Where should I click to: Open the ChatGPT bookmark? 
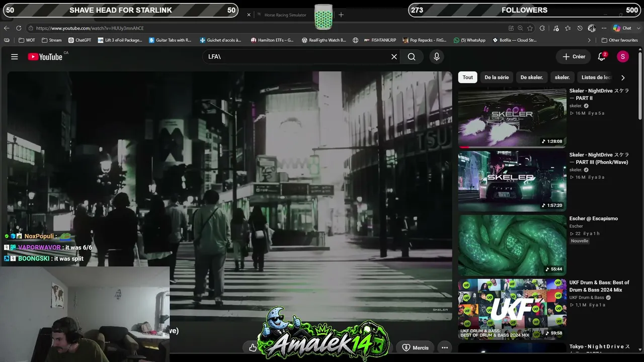point(79,40)
